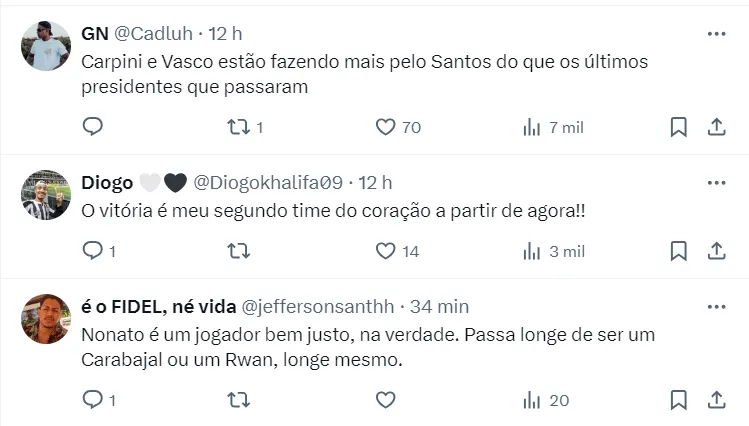
Task: Open more options on Nonato tweet
Action: tap(716, 306)
